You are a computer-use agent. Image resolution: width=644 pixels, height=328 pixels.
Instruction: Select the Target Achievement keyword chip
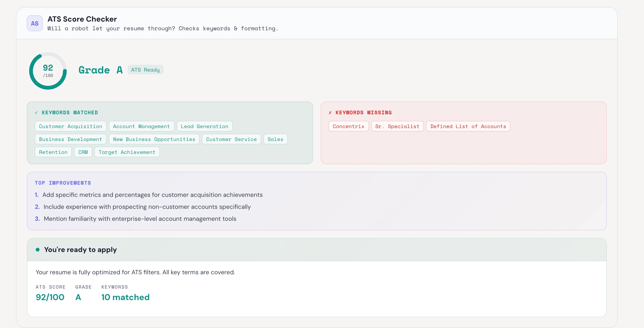[127, 152]
